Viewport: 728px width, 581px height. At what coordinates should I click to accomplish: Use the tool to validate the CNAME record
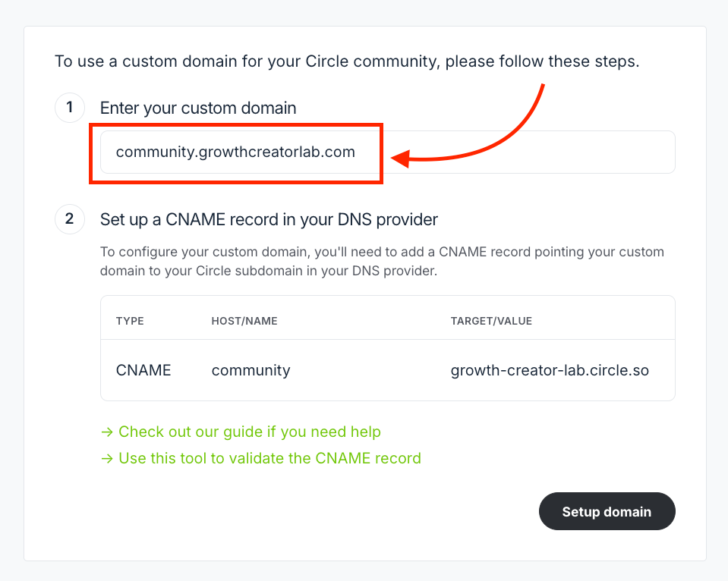(269, 458)
